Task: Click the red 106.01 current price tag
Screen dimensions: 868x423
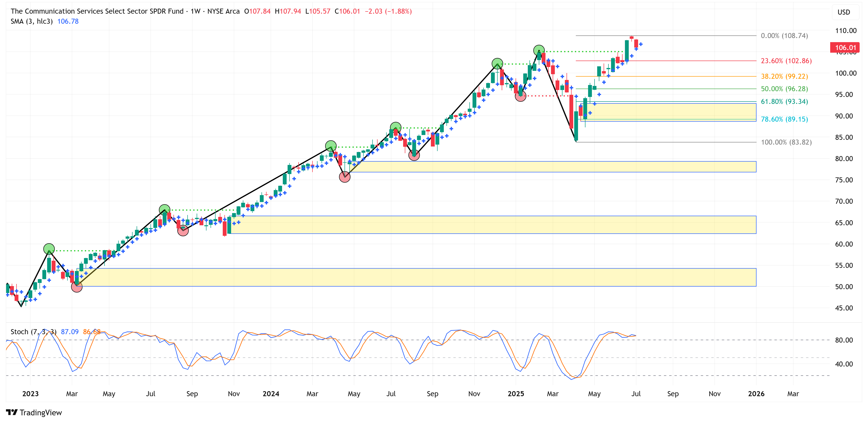Action: coord(845,48)
